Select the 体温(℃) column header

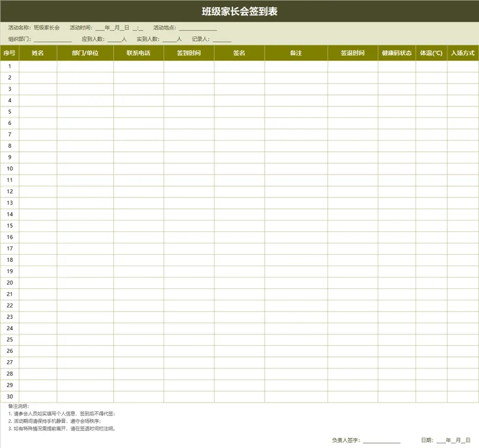[x=431, y=53]
